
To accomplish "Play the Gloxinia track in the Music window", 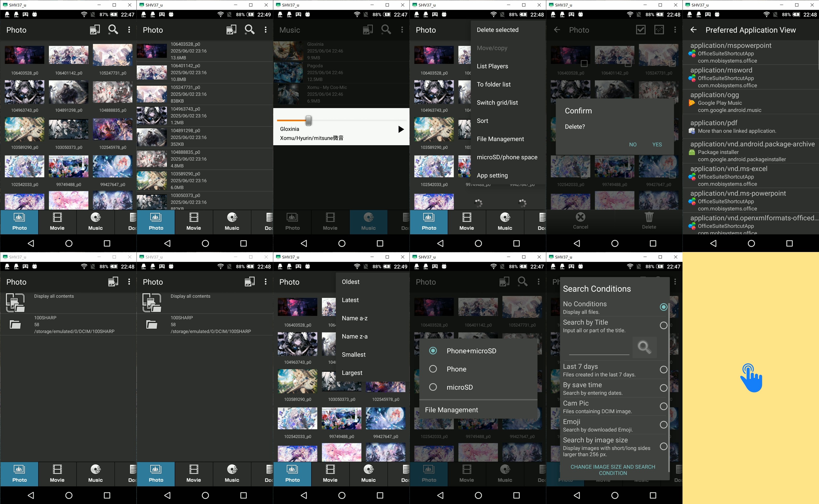I will point(401,129).
